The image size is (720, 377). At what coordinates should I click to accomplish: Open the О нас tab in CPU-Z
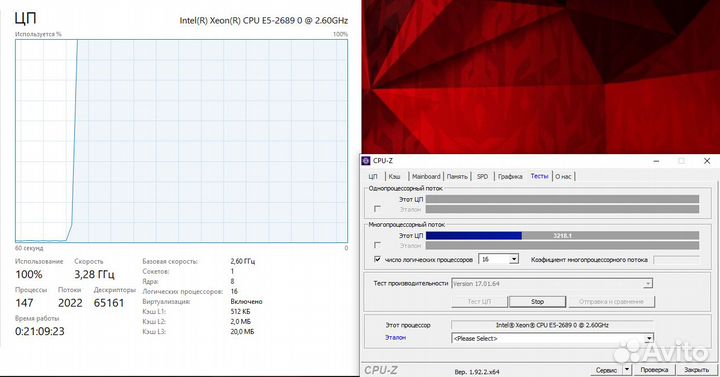pyautogui.click(x=563, y=176)
